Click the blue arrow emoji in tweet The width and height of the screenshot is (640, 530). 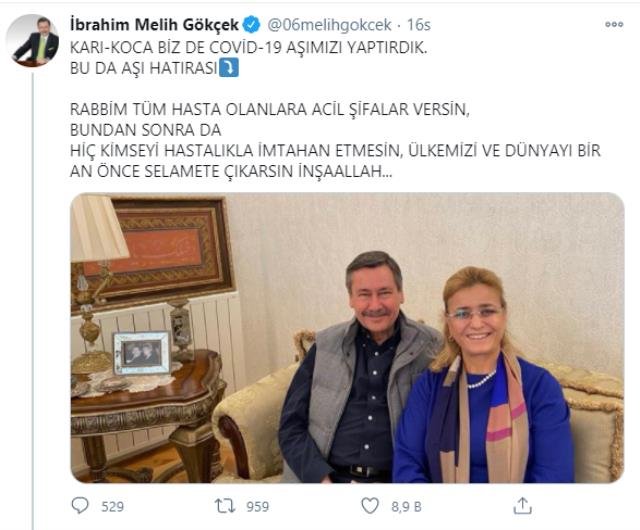229,68
